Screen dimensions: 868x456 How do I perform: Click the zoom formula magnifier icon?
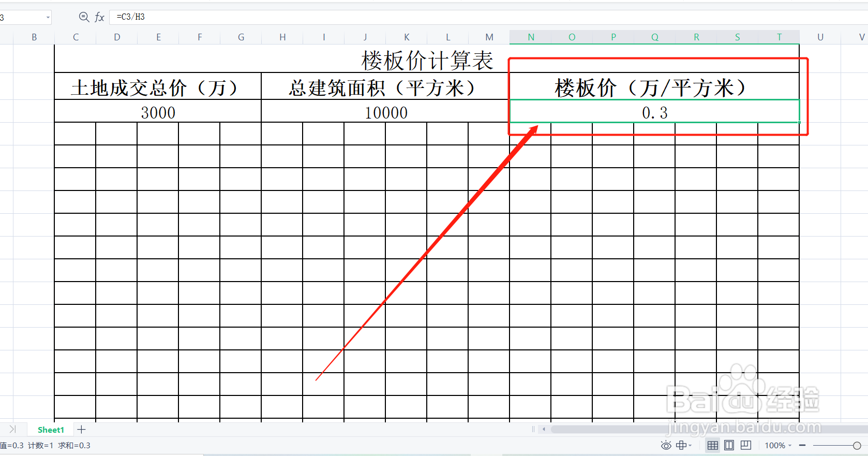[84, 17]
